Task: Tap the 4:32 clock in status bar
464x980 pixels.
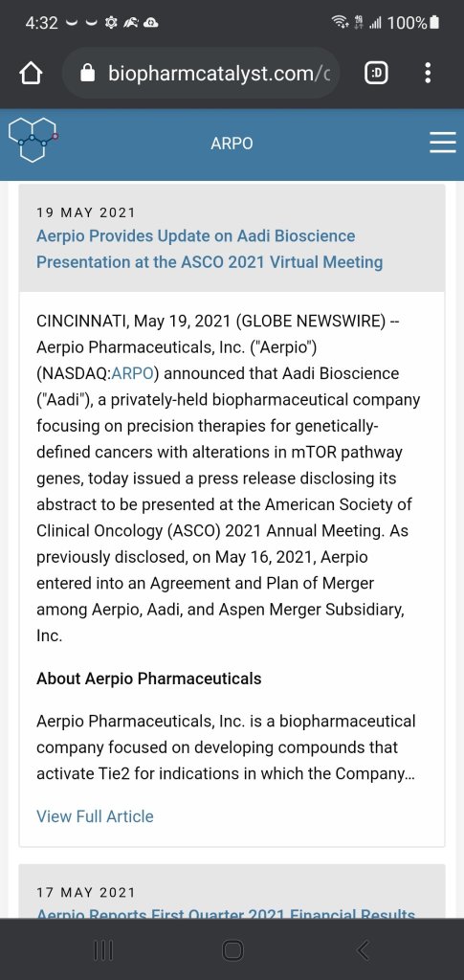Action: point(42,24)
